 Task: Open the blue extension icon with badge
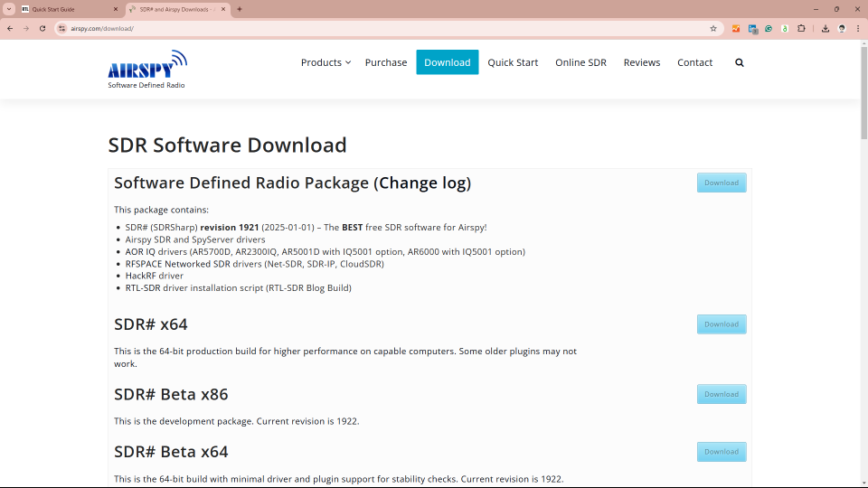752,29
